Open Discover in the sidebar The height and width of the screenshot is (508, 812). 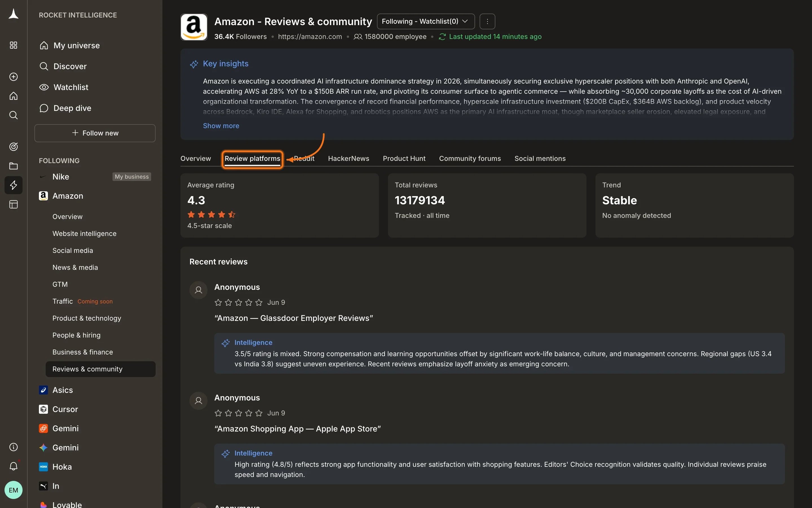63,66
